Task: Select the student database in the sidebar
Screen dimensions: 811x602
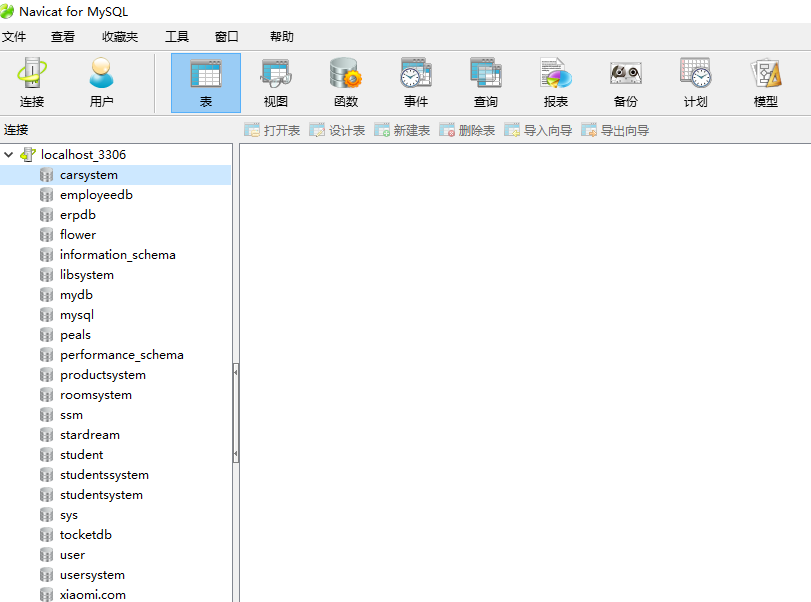Action: (x=82, y=454)
